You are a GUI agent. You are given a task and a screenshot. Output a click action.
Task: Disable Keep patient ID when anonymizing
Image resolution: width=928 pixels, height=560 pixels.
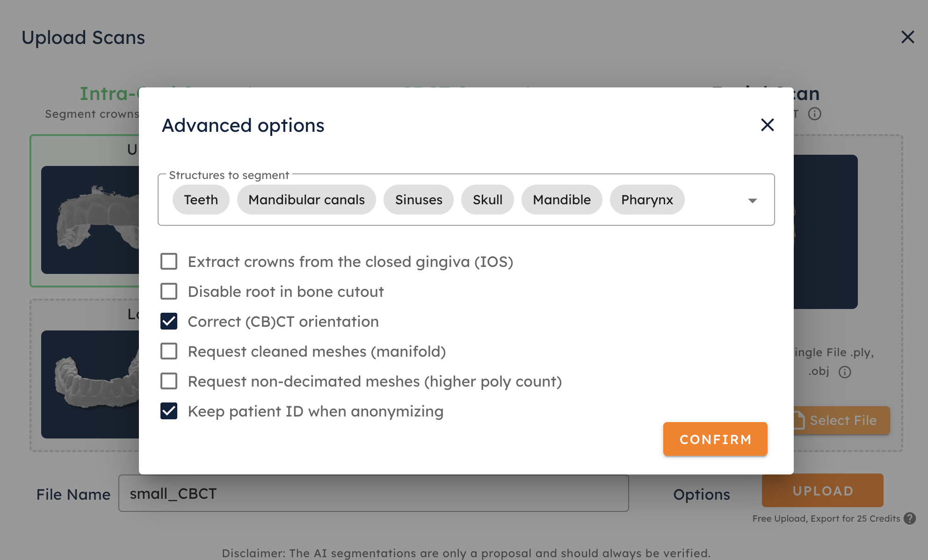169,411
